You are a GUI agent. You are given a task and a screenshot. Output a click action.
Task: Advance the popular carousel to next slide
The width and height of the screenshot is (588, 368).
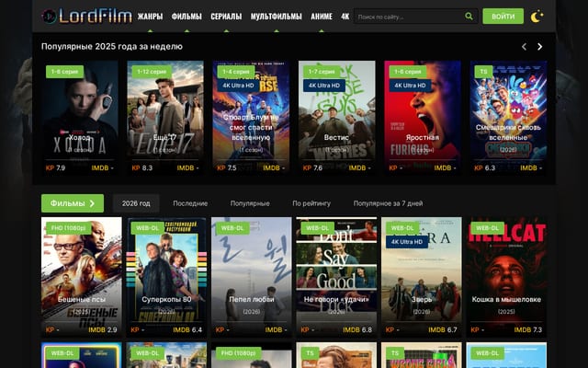coord(539,47)
